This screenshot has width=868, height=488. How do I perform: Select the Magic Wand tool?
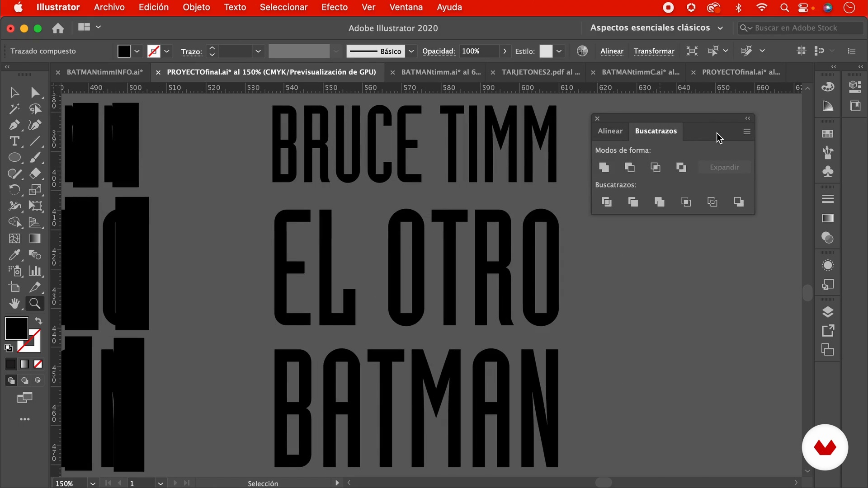14,109
